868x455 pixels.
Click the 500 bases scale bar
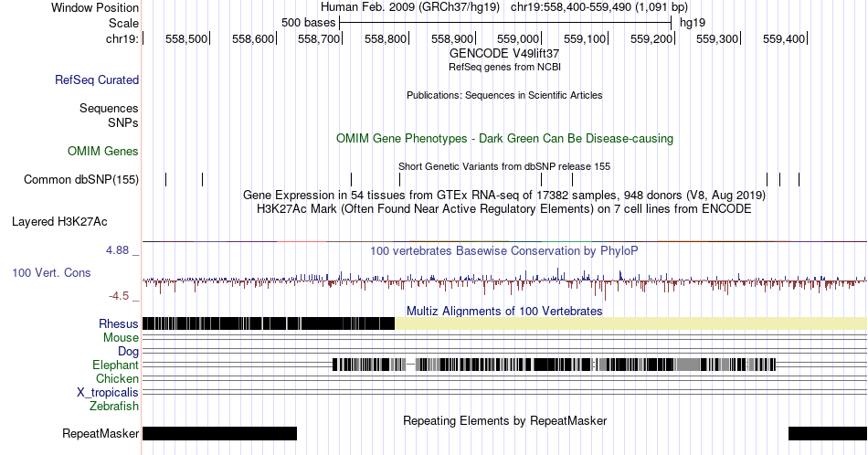pyautogui.click(x=505, y=23)
